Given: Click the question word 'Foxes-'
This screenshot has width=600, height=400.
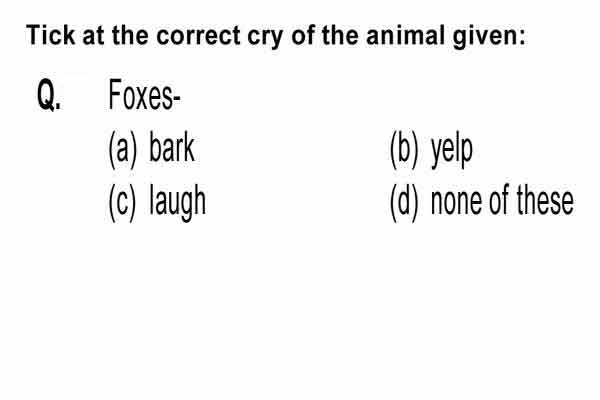Looking at the screenshot, I should point(145,95).
